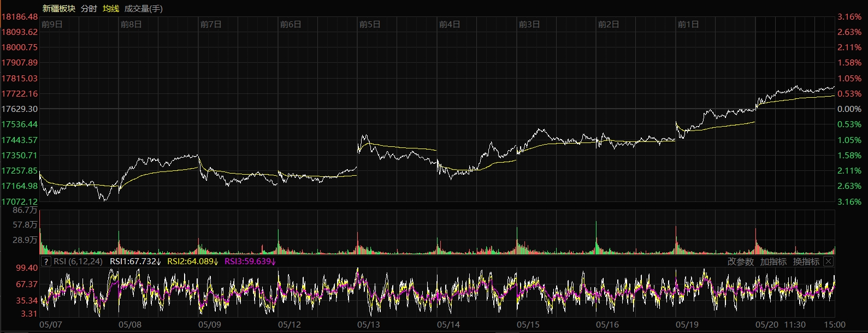Viewport: 868px width, 333px height.
Task: Click the 05/14 date on time axis
Action: pos(448,325)
